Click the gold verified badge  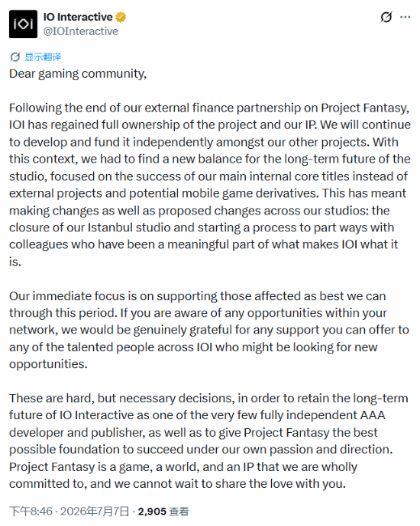[121, 17]
